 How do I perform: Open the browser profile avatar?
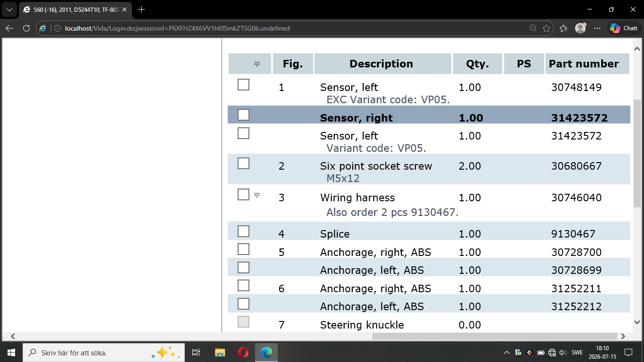click(x=580, y=28)
